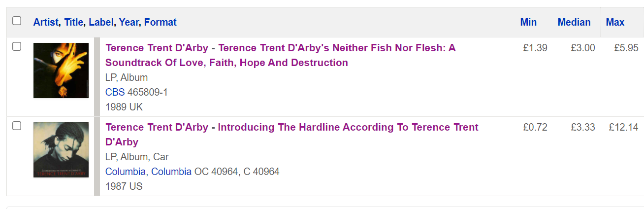Open the CBS label link
This screenshot has width=644, height=209.
(115, 92)
